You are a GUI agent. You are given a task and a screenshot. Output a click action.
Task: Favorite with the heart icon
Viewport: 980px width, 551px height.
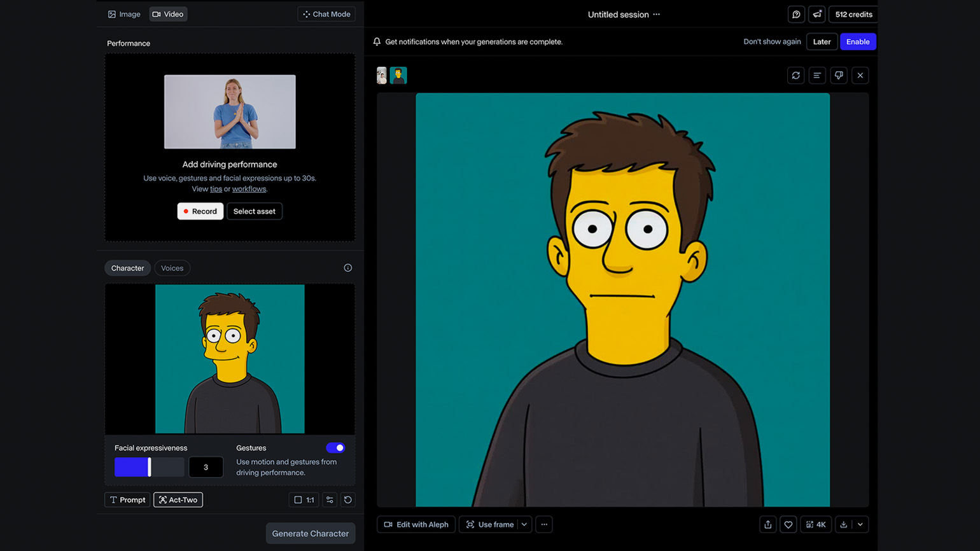click(x=788, y=525)
